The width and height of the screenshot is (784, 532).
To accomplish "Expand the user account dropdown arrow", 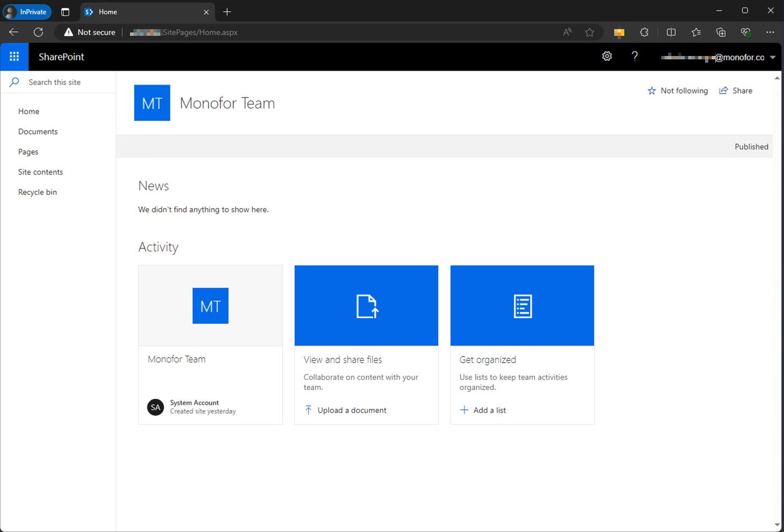I will [773, 57].
